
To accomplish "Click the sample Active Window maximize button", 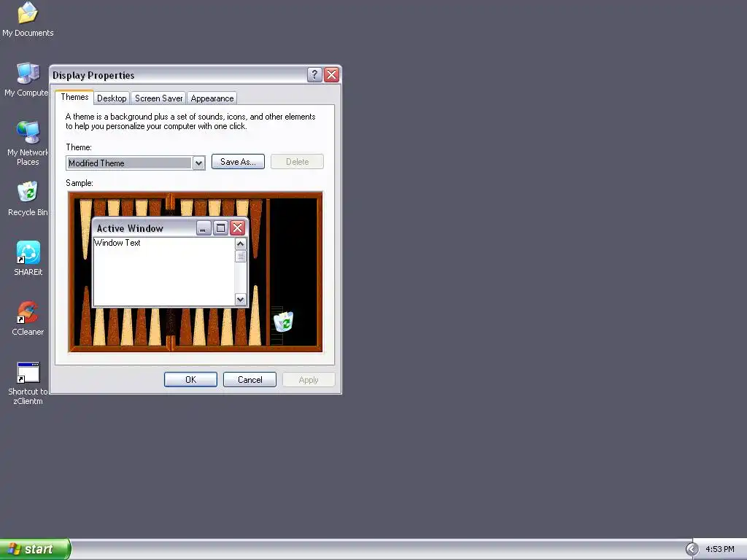I will 220,228.
